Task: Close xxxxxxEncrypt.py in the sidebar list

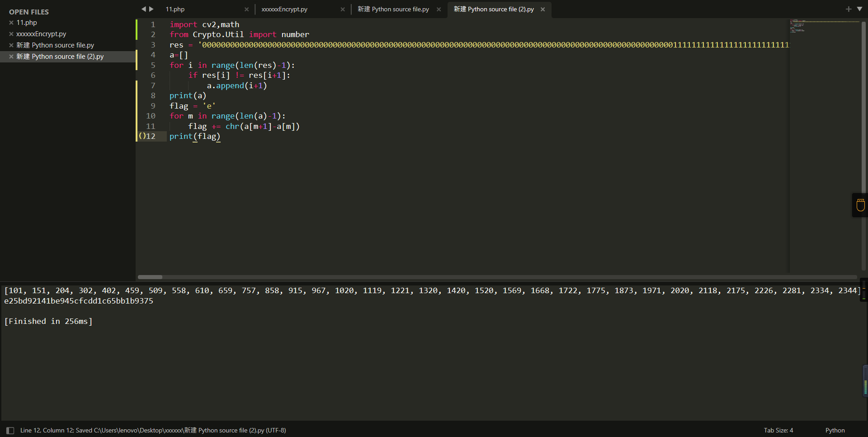Action: (11, 34)
